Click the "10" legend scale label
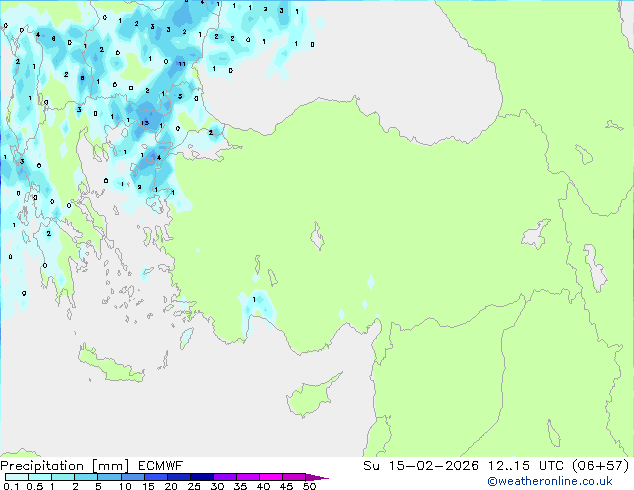Image resolution: width=634 pixels, height=490 pixels. pyautogui.click(x=125, y=486)
